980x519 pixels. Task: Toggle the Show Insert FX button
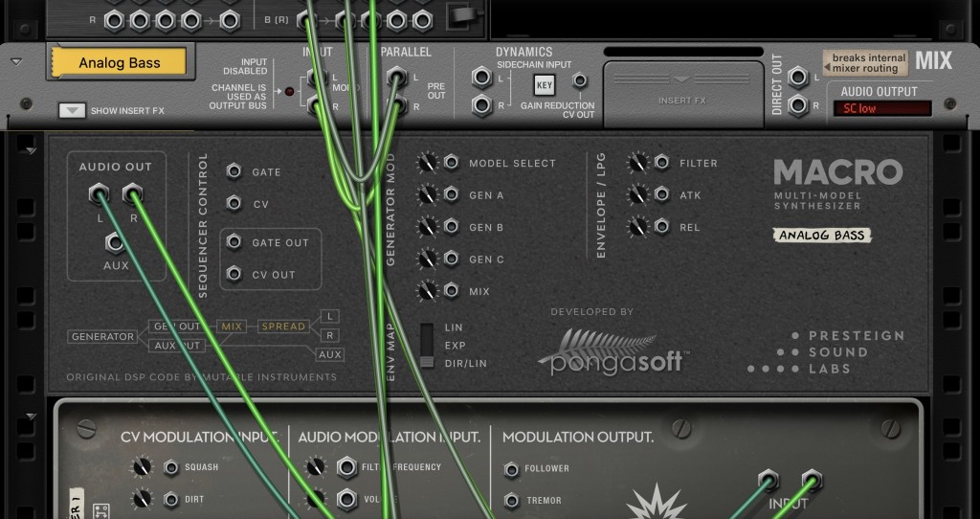73,110
